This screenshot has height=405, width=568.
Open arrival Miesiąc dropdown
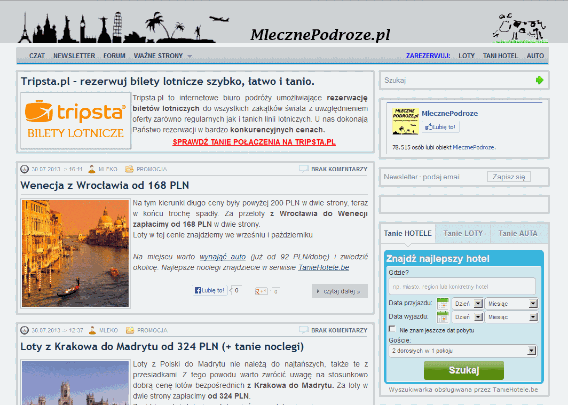pyautogui.click(x=511, y=304)
